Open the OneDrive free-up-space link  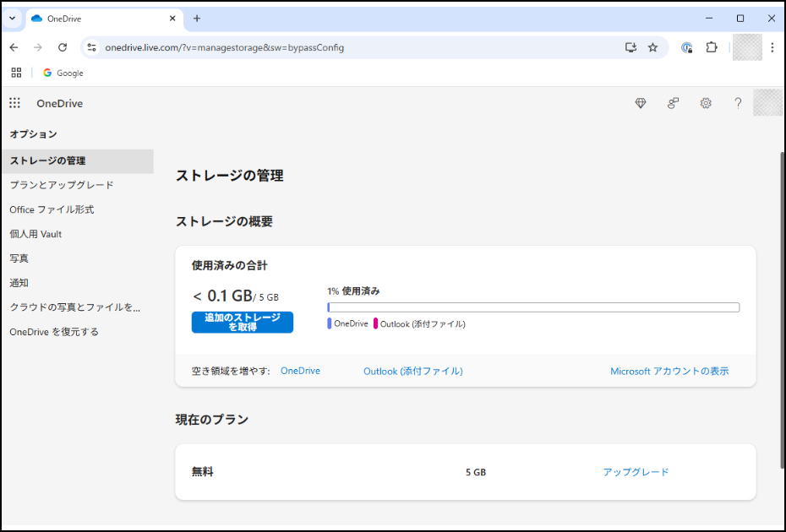pyautogui.click(x=300, y=371)
